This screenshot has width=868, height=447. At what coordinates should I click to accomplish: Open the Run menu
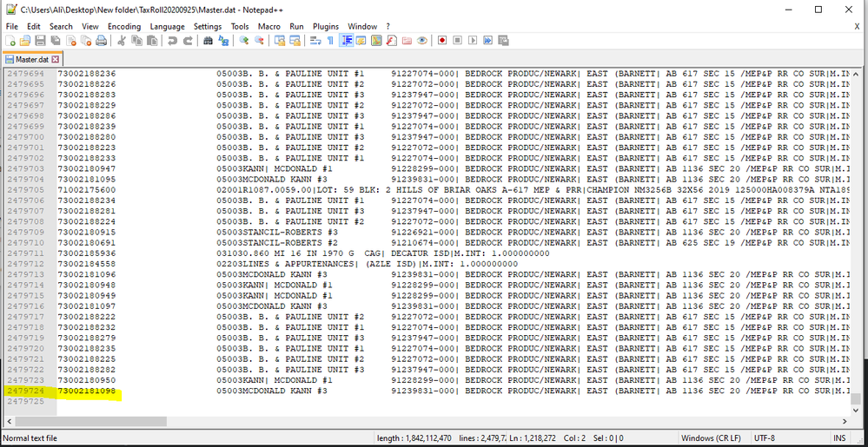296,26
